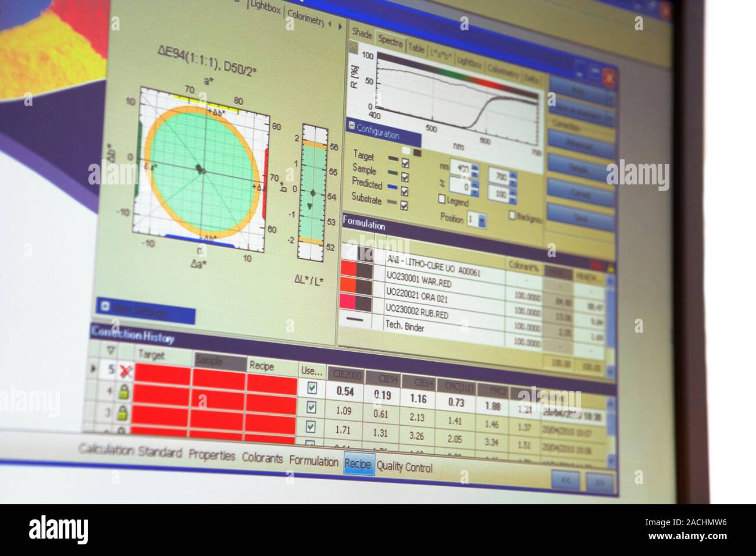
Task: Click the red X icon in history row 5
Action: [124, 372]
